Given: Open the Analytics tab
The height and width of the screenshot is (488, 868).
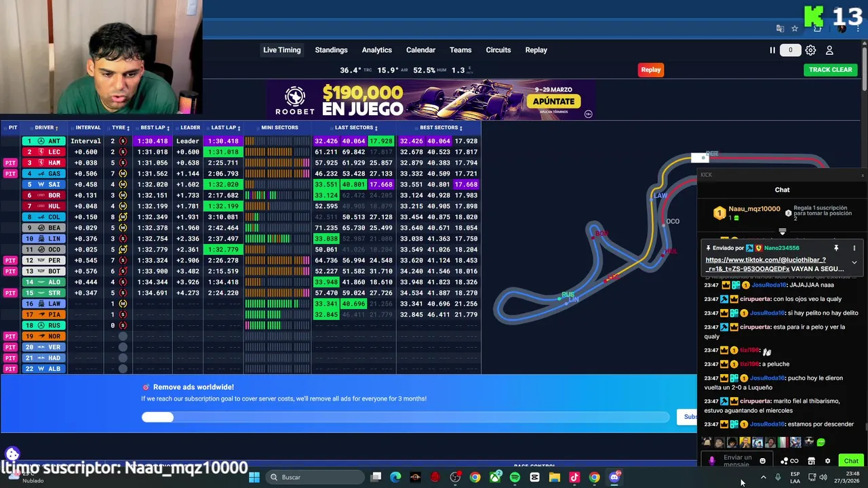Looking at the screenshot, I should tap(376, 50).
